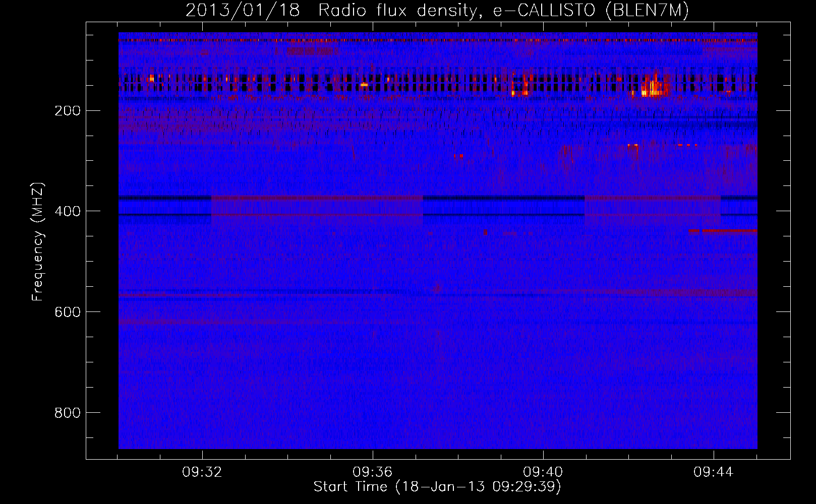Click the 09:36 time tick label
This screenshot has height=504, width=816.
(373, 472)
